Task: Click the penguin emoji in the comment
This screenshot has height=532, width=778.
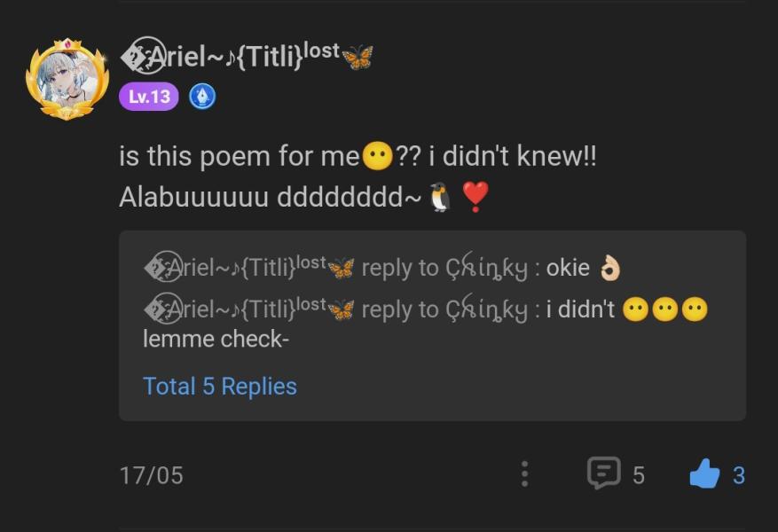Action: click(x=440, y=197)
